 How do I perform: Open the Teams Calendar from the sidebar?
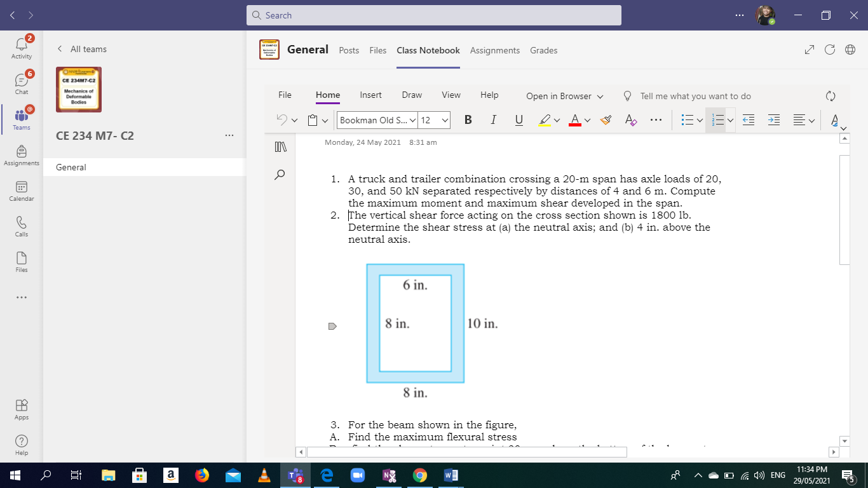(x=21, y=191)
